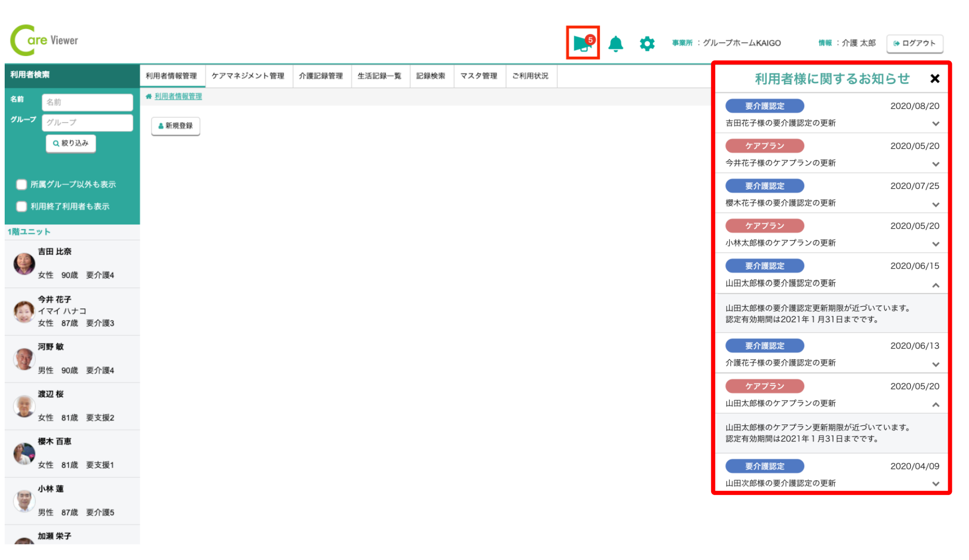Open the 介護記録管理 tab
969x560 pixels.
point(321,76)
